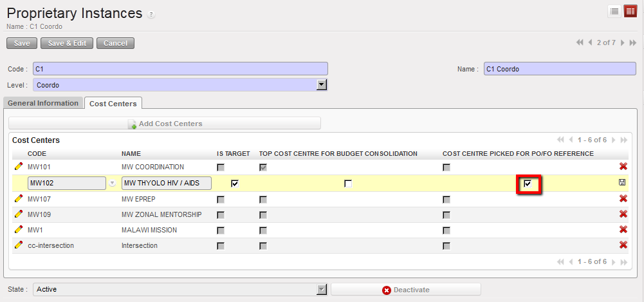Delete the cc-intersection row
644x302 pixels.
[623, 245]
